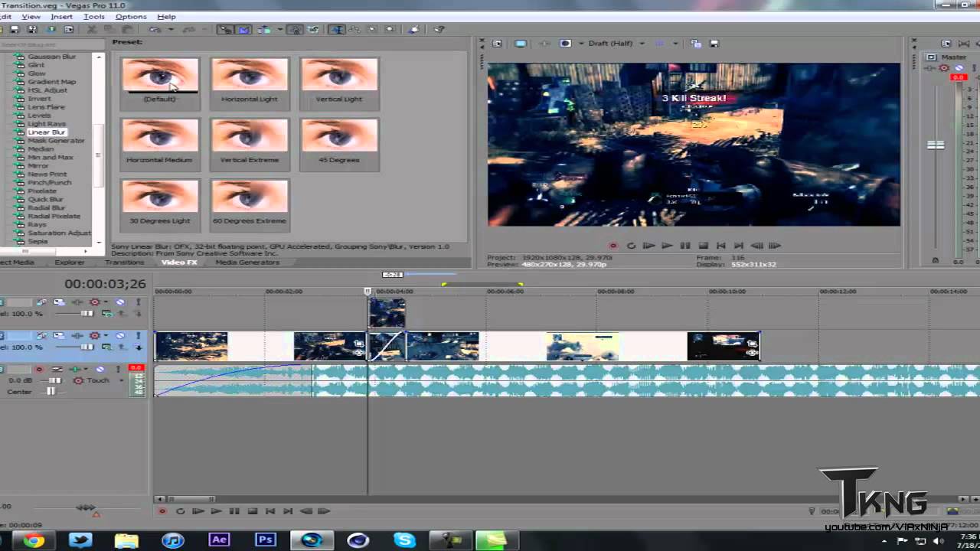Click Record button in preview transport
This screenshot has width=980, height=551.
point(613,246)
